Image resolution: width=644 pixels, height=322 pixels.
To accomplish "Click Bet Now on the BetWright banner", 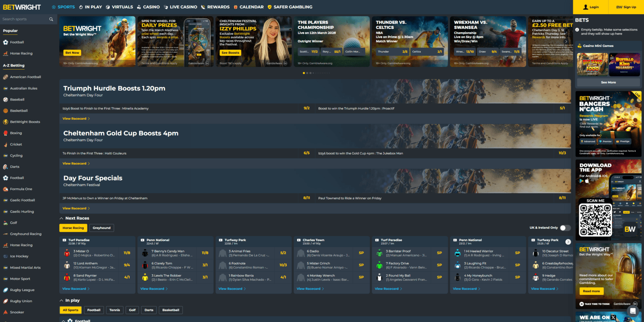I will pos(72,53).
